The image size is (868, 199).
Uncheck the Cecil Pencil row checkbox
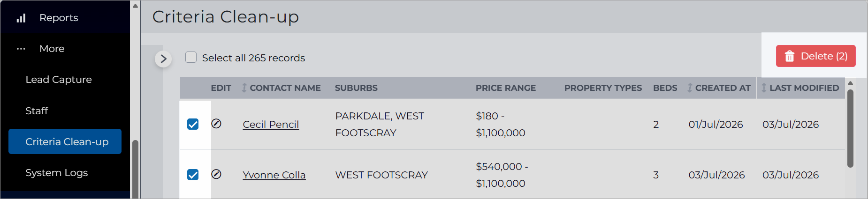click(x=193, y=124)
